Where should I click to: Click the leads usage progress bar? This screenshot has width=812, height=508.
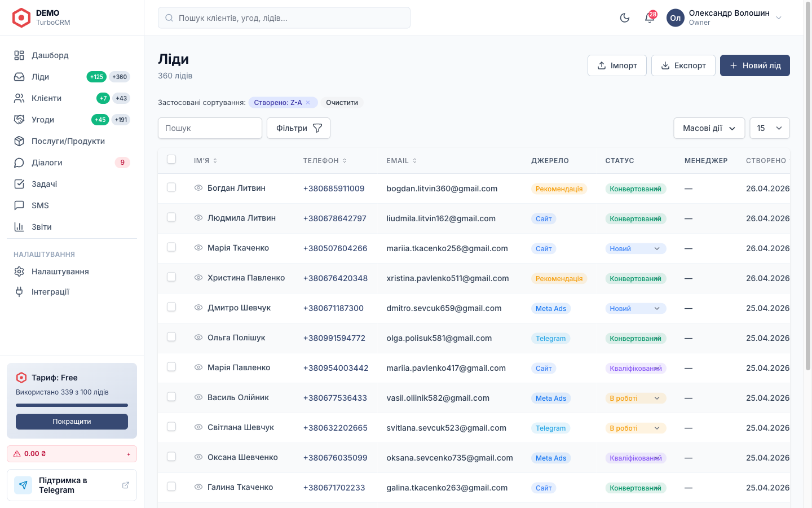[x=72, y=405]
